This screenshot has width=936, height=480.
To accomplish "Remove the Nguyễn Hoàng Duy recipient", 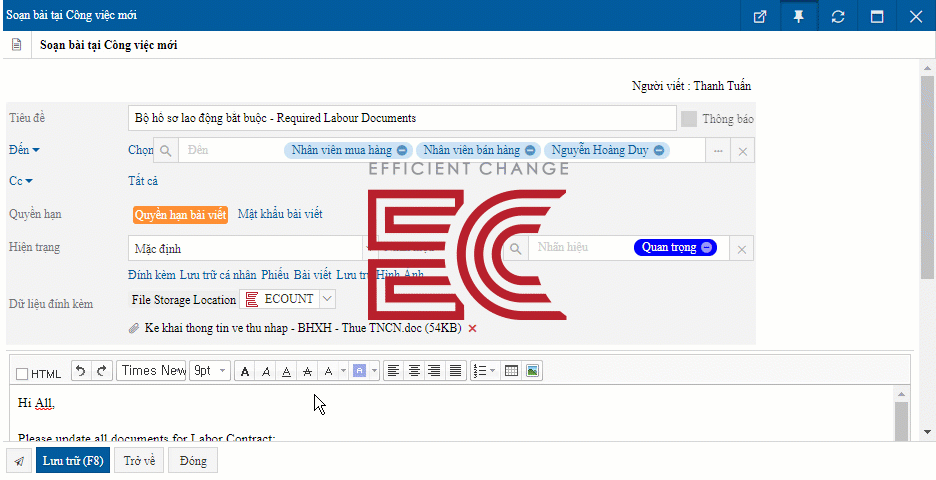I will pyautogui.click(x=659, y=150).
